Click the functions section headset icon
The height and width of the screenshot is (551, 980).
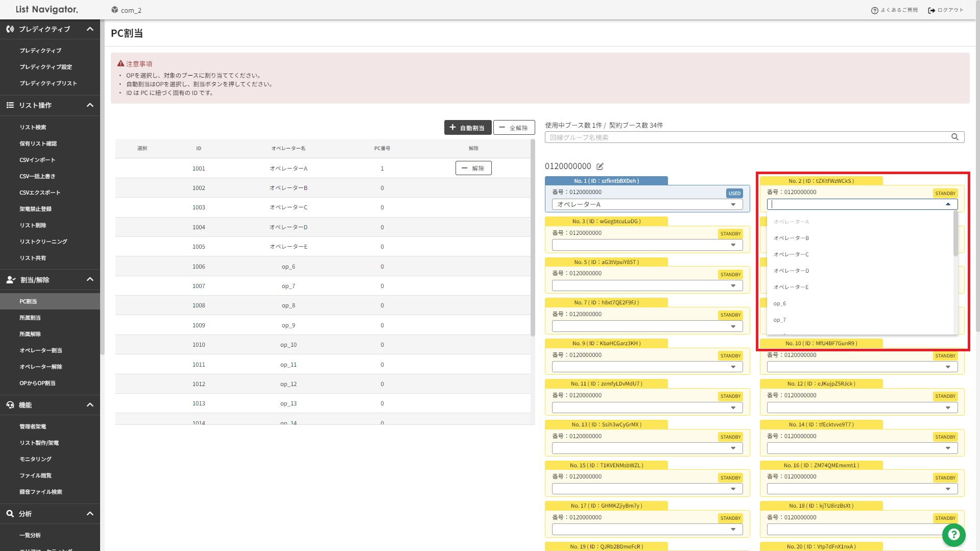10,405
